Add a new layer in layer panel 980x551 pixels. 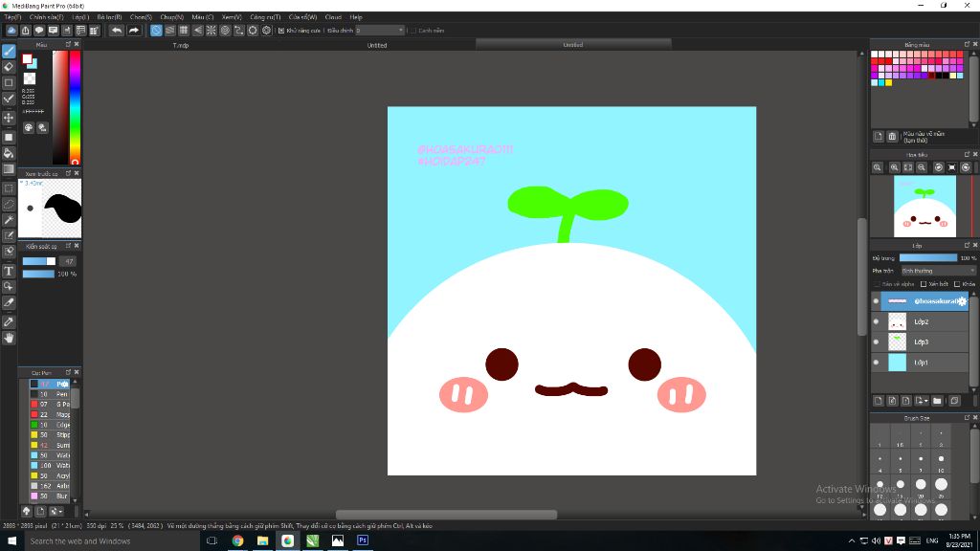coord(879,401)
